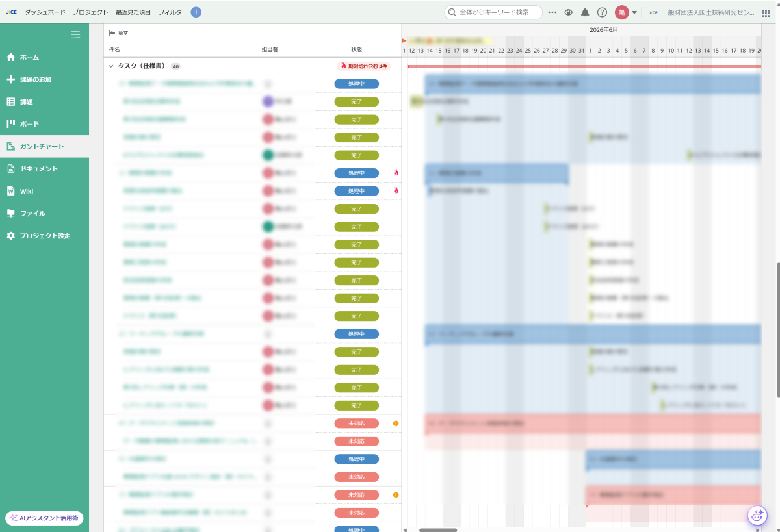The width and height of the screenshot is (780, 532).
Task: Click the red summary bar of タスク group
Action: [x=584, y=66]
